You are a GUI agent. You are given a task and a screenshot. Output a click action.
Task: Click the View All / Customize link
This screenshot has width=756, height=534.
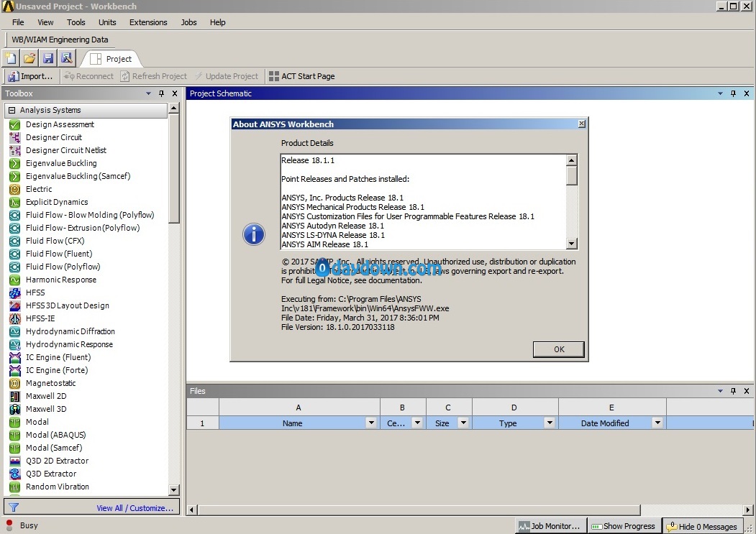(135, 508)
